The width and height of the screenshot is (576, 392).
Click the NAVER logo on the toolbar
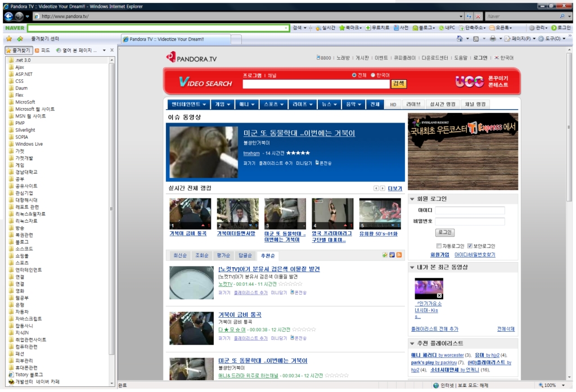click(x=15, y=28)
